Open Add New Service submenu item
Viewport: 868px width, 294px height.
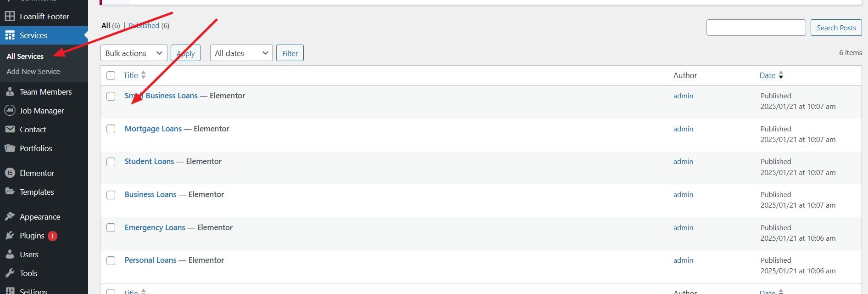[x=33, y=72]
